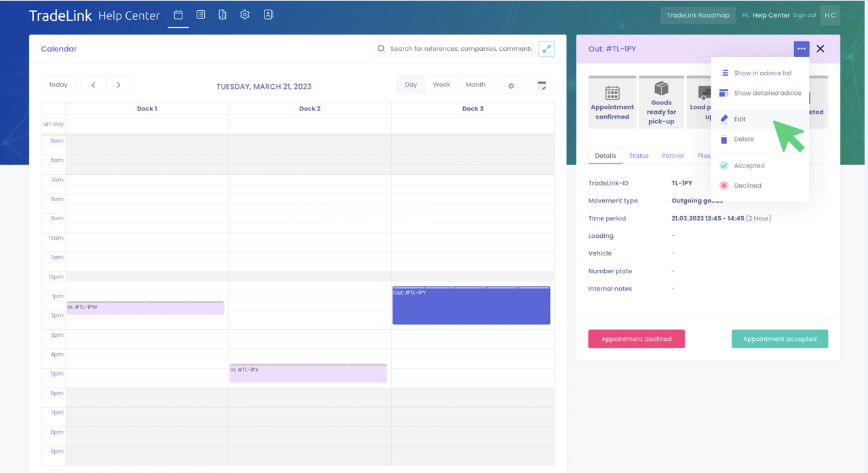Open the calendar view icon in top navigation

(178, 15)
